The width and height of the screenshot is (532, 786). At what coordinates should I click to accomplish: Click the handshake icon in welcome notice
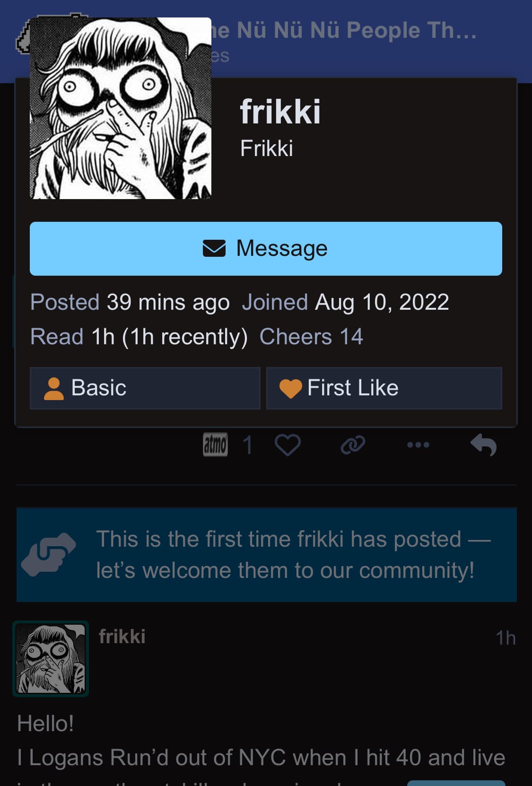pyautogui.click(x=48, y=554)
